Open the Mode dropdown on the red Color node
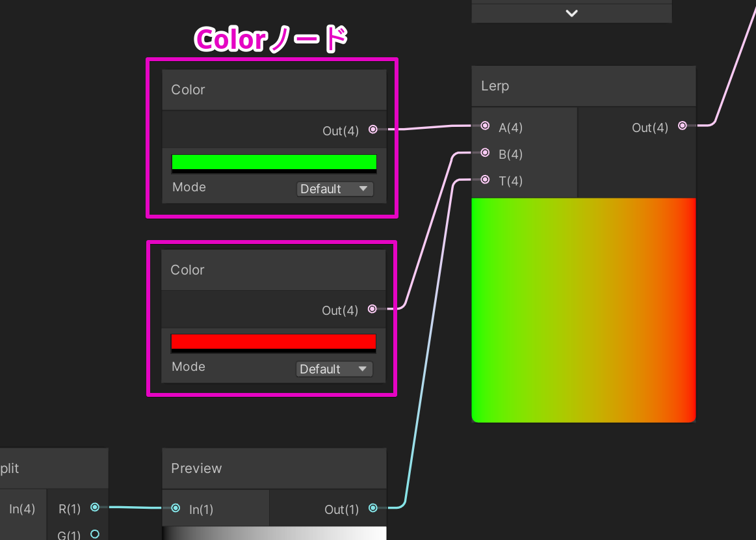This screenshot has height=540, width=756. tap(334, 369)
